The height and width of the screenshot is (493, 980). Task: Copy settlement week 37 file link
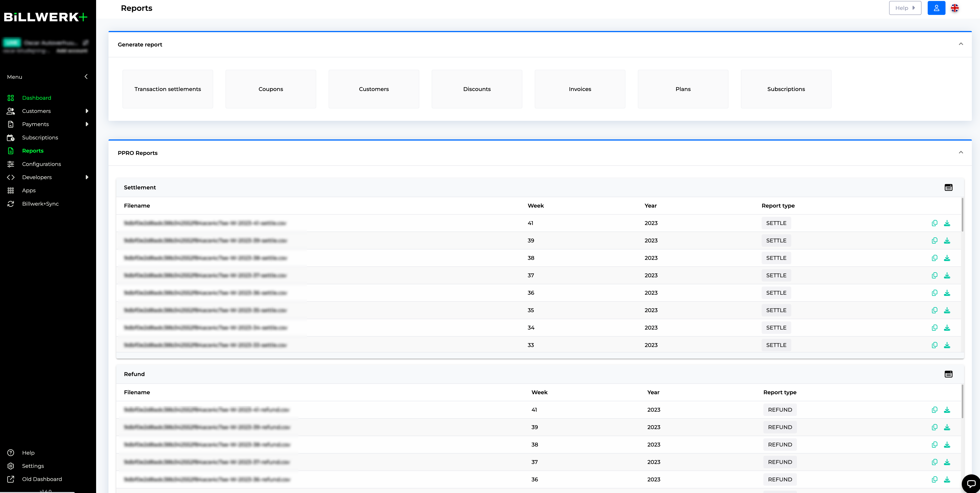point(934,276)
